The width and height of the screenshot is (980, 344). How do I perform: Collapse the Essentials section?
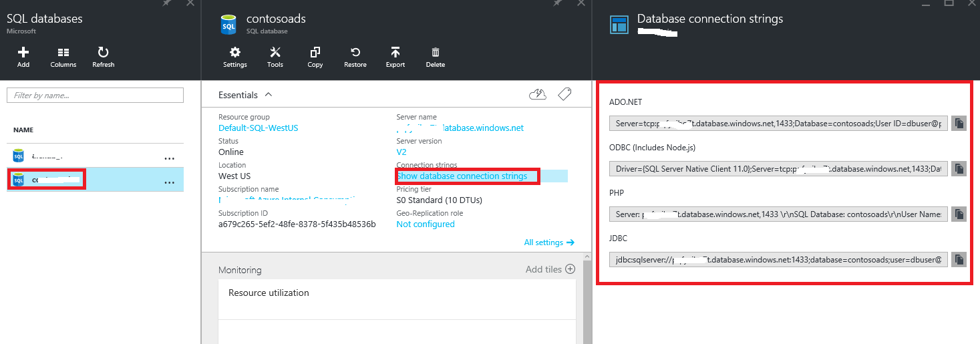click(269, 95)
